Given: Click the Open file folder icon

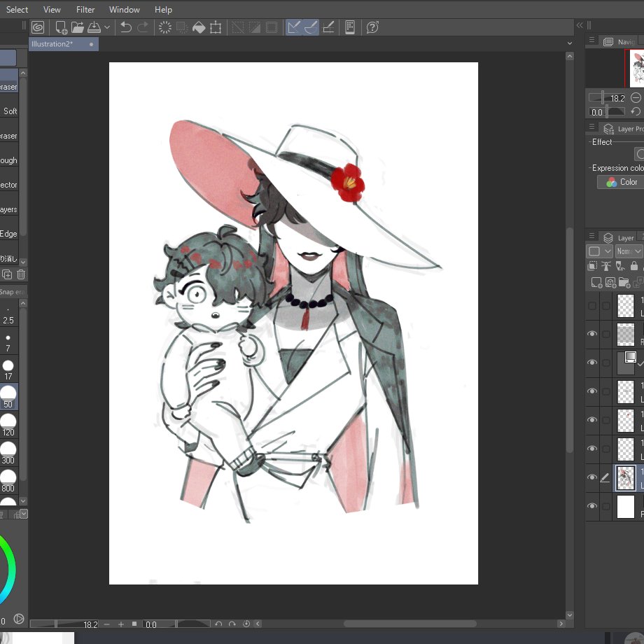Looking at the screenshot, I should point(77,27).
